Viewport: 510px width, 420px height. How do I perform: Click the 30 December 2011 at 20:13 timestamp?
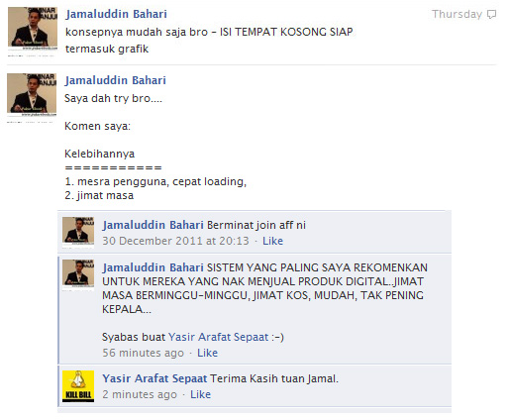point(175,241)
